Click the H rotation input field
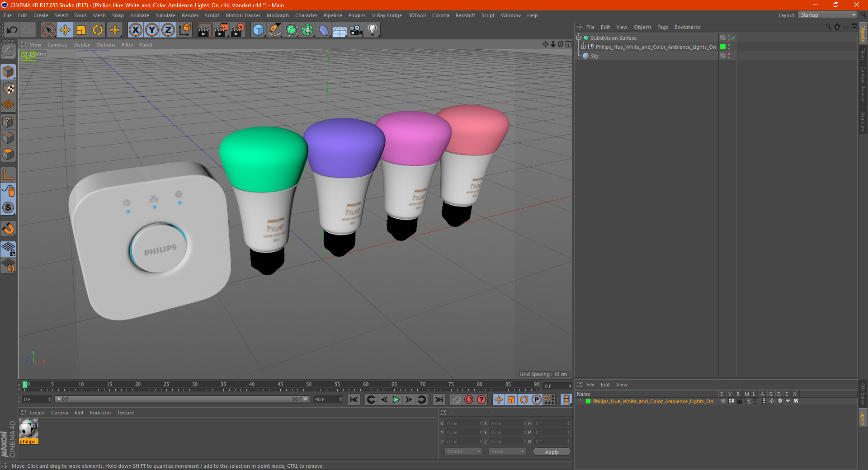This screenshot has height=470, width=868. point(552,423)
